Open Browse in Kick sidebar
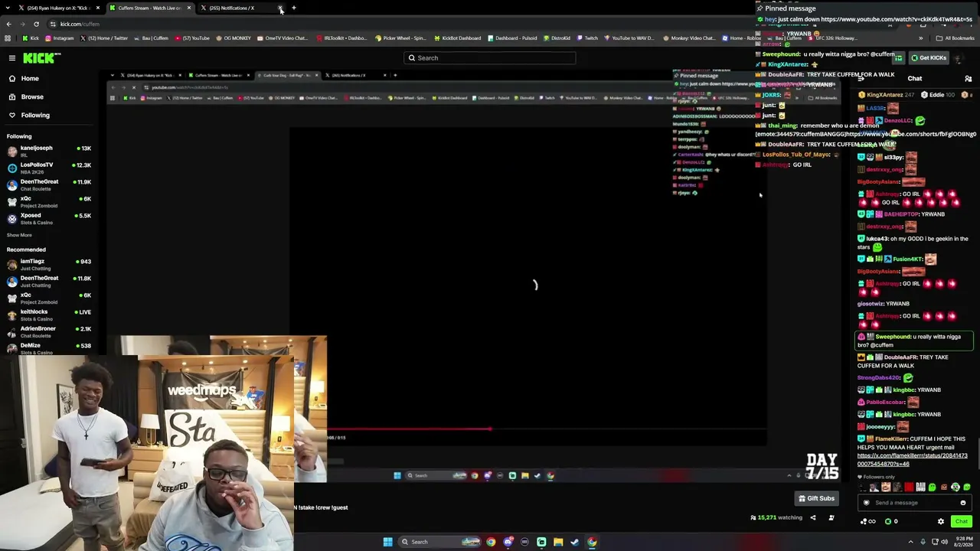The width and height of the screenshot is (980, 551). coord(32,97)
